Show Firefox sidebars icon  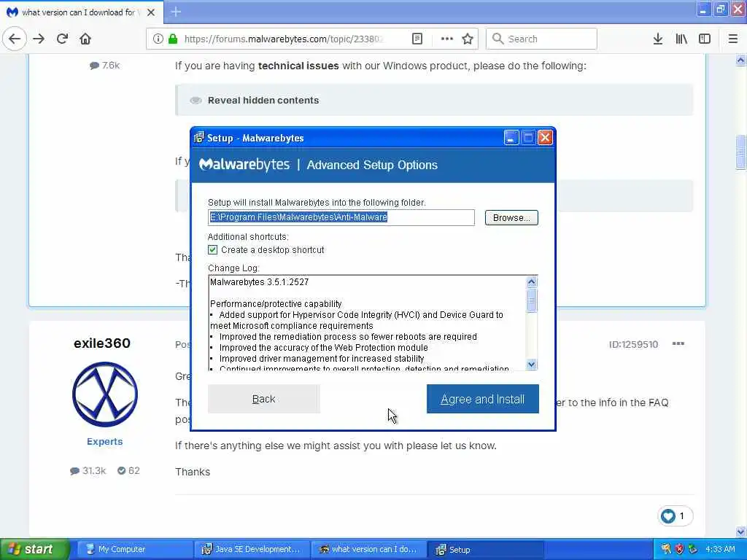coord(705,39)
